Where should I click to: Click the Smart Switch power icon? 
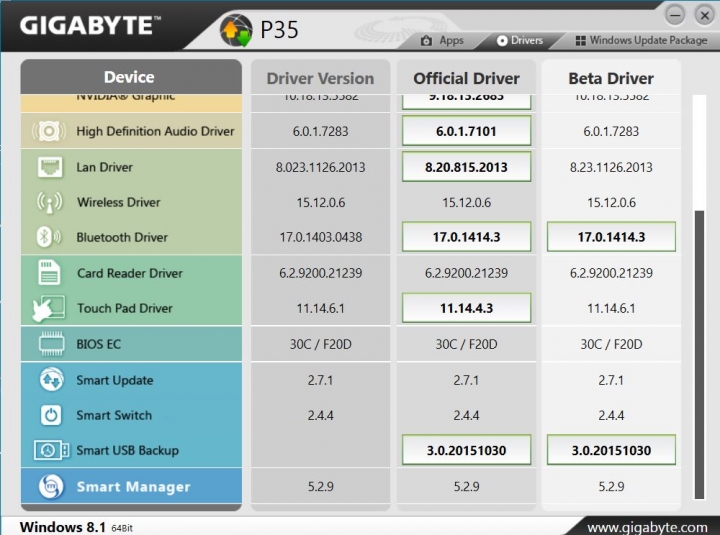click(x=50, y=415)
